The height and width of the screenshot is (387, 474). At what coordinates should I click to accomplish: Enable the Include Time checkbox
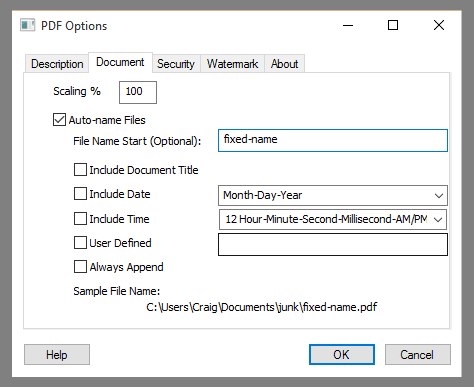tap(80, 219)
